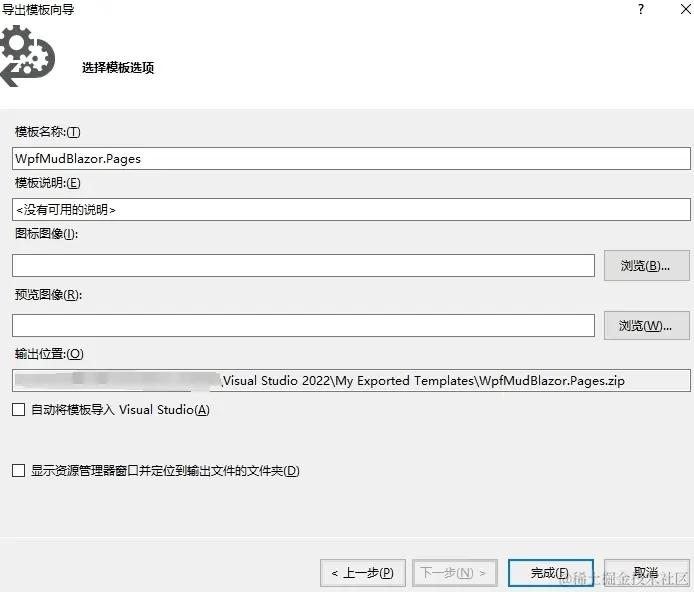694x592 pixels.
Task: Enable 自动将模板导入 Visual Studio checkbox
Action: coord(19,410)
